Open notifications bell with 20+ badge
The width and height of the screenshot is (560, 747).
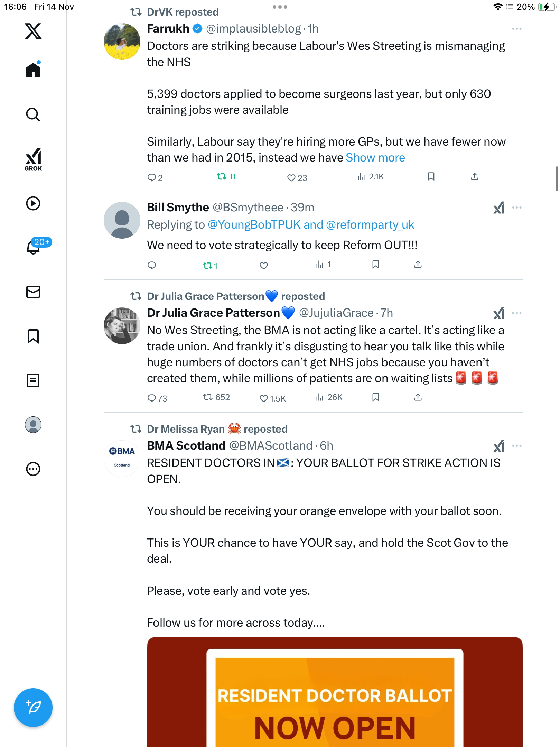pyautogui.click(x=34, y=247)
